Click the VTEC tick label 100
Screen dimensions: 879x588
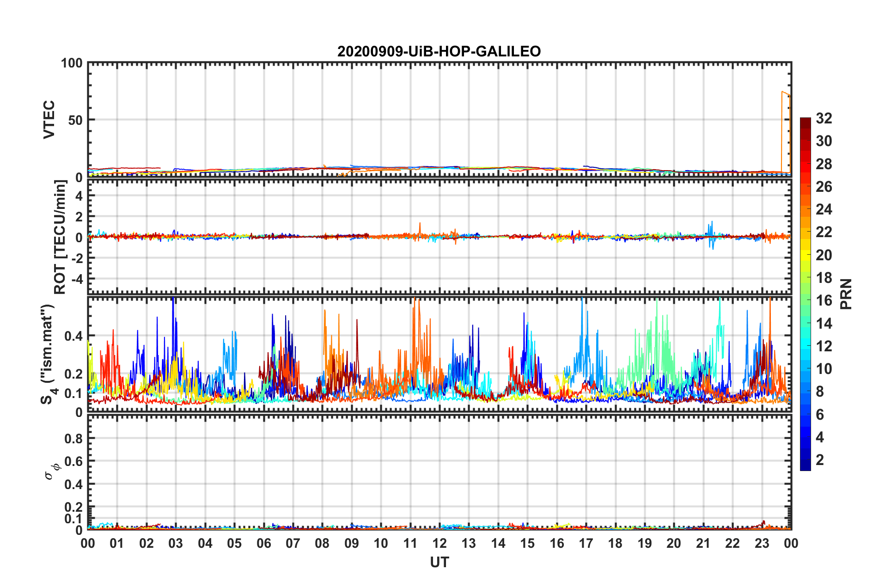click(72, 63)
